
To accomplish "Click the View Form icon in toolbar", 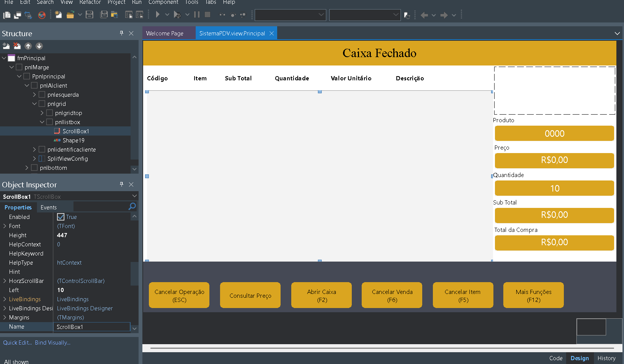I will (x=18, y=15).
